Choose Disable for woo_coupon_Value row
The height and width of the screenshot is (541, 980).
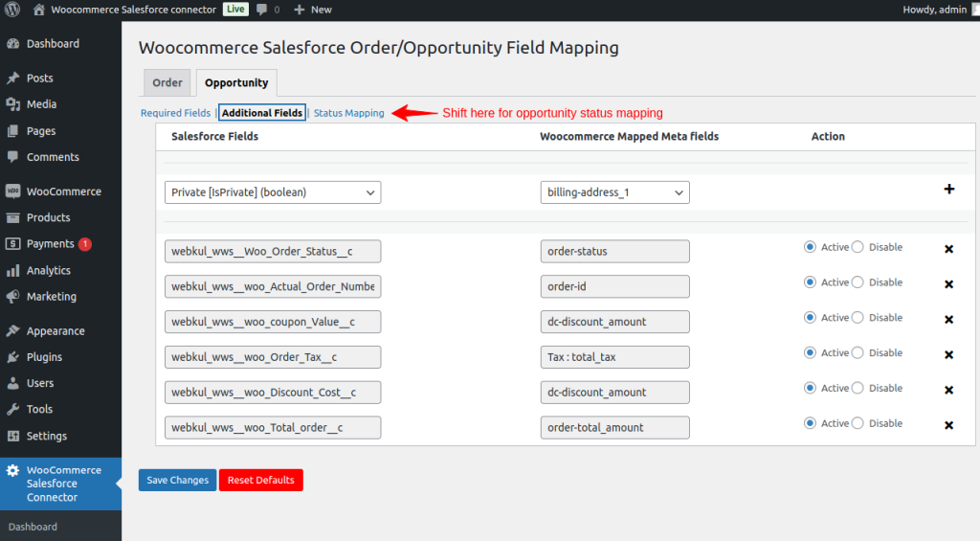point(857,317)
